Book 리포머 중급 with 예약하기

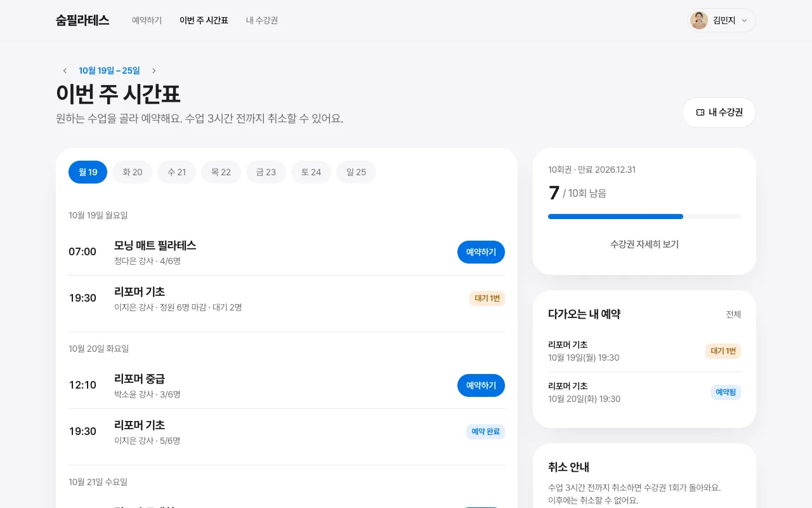481,385
